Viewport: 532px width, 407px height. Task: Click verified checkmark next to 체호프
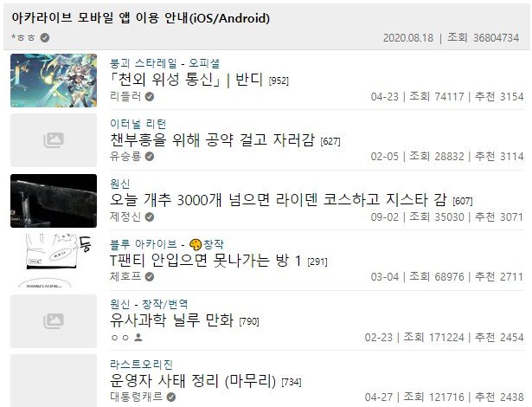[150, 277]
